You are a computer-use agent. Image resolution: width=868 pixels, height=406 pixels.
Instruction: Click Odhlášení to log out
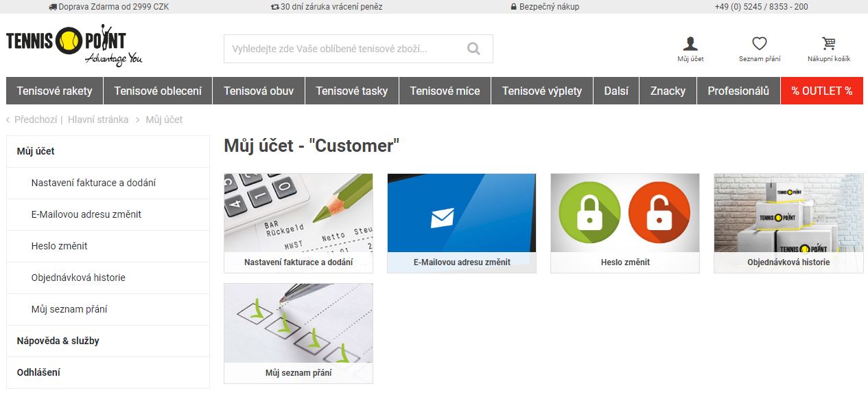point(108,372)
